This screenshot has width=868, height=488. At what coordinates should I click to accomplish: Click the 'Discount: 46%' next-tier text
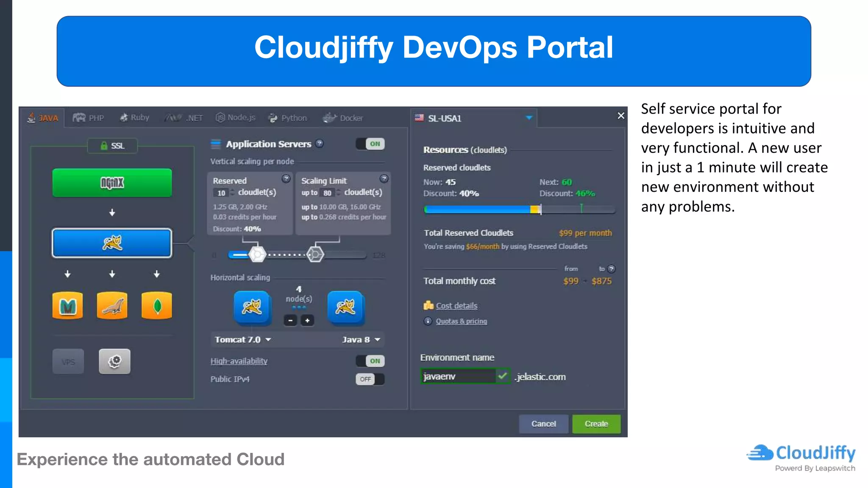coord(567,194)
